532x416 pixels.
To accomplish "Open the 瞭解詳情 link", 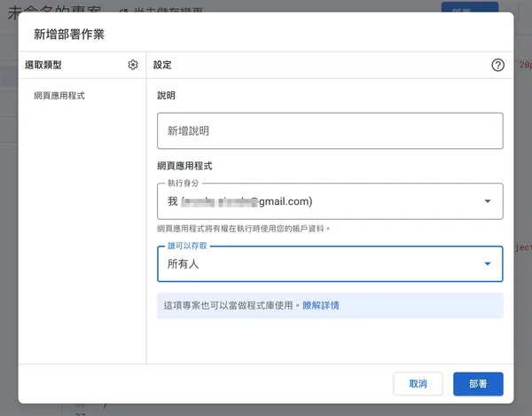I will click(321, 305).
